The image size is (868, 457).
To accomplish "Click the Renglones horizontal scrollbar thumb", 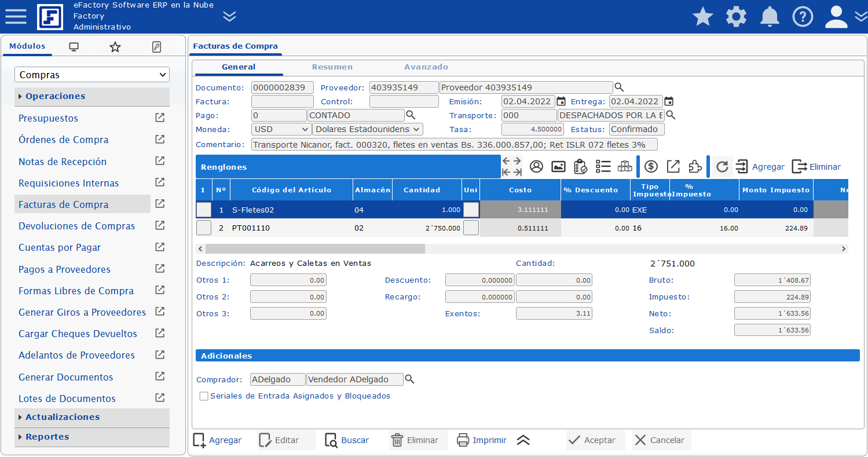I will coord(315,248).
